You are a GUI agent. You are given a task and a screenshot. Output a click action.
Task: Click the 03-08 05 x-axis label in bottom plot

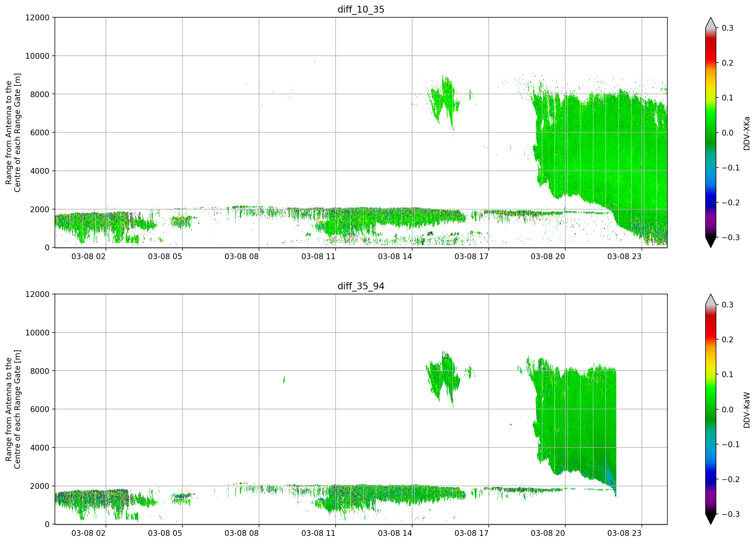pos(165,533)
